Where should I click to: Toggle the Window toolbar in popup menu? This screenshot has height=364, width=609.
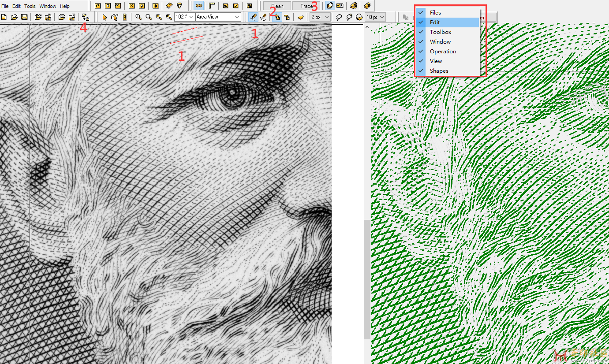pos(447,41)
